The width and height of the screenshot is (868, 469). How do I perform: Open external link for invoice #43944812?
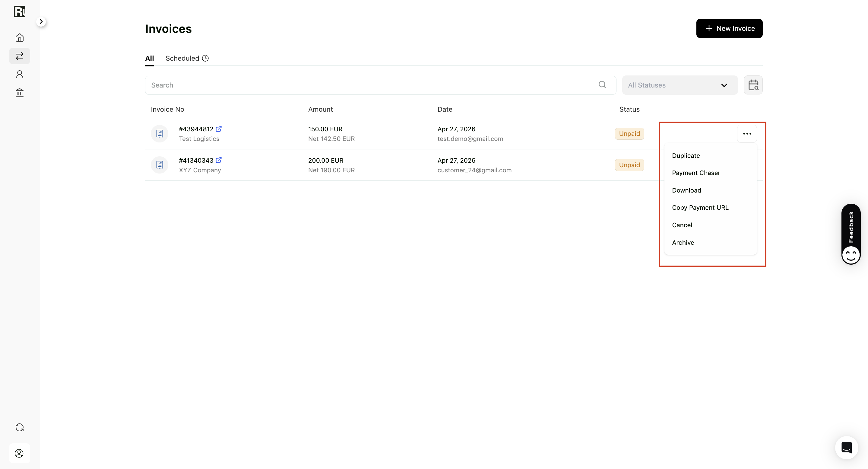coord(219,129)
